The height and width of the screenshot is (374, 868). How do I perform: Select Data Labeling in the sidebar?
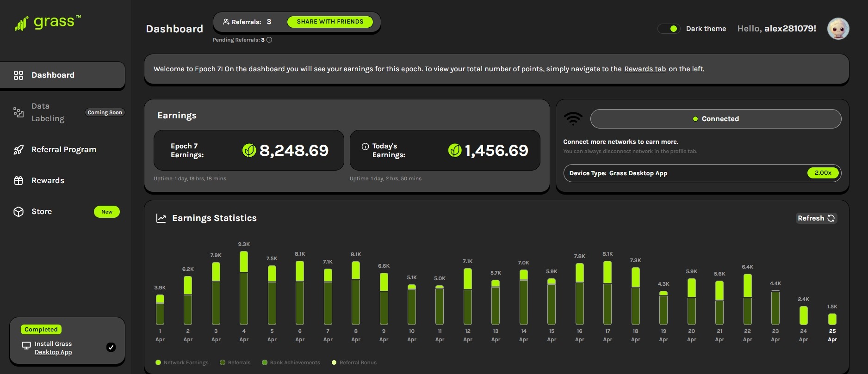(x=48, y=112)
